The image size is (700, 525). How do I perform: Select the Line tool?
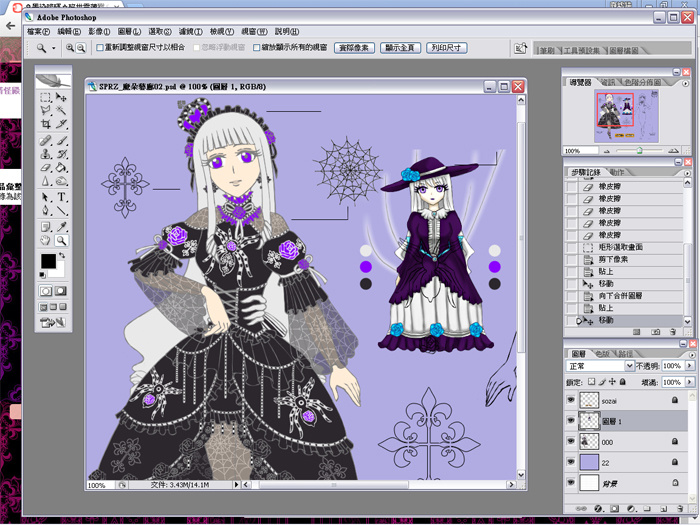(61, 210)
